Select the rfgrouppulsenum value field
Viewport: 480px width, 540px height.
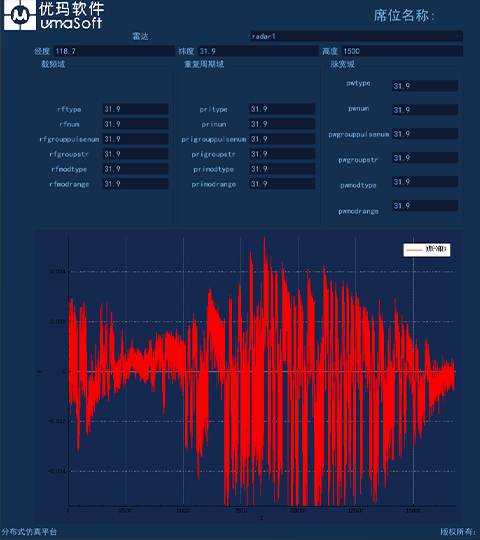(136, 139)
